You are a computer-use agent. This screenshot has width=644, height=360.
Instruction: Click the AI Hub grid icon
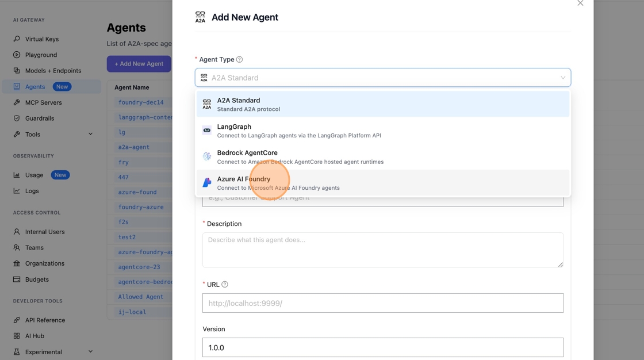coord(17,336)
